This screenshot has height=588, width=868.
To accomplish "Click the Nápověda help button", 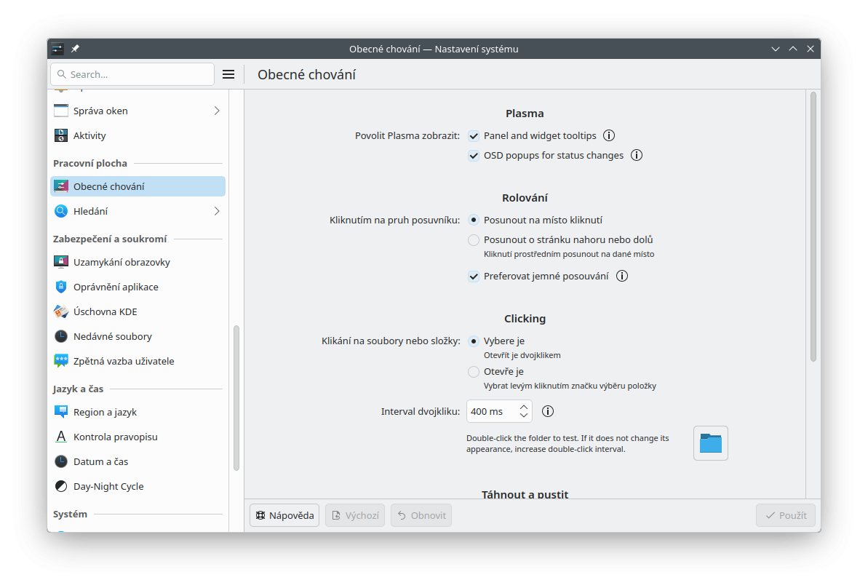I will tap(284, 515).
